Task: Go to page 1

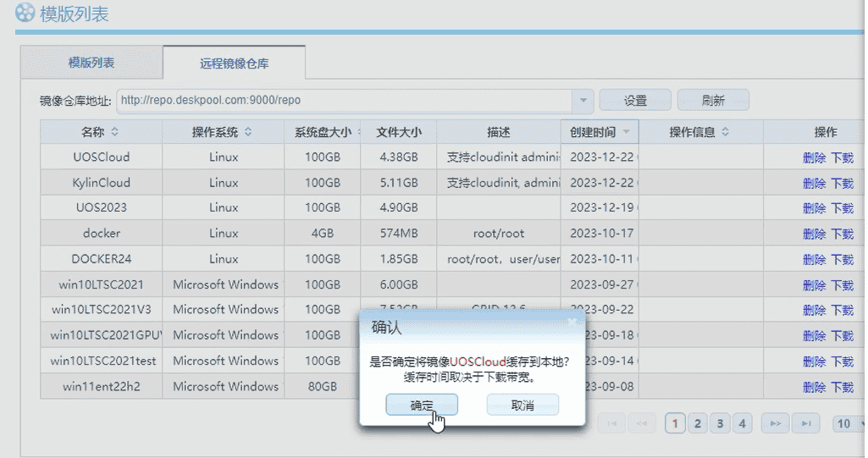Action: (675, 423)
